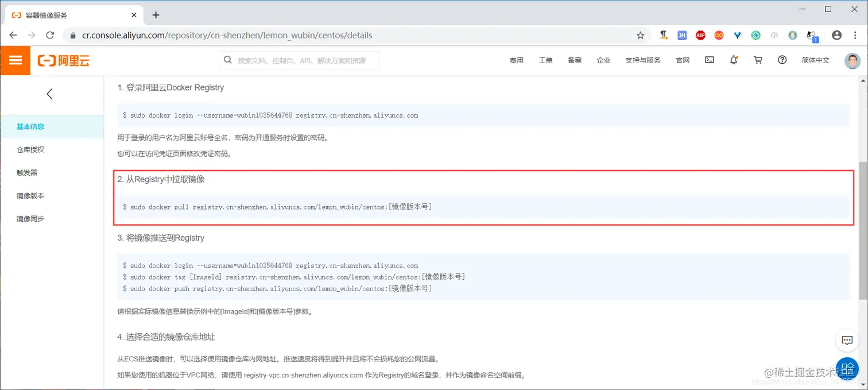Open the chat feedback icon

tap(847, 340)
